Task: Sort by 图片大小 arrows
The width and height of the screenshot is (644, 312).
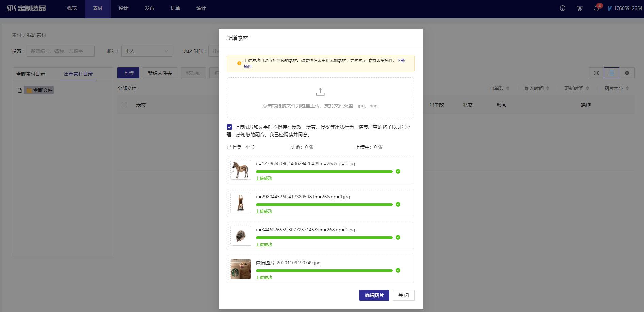Action: 627,88
